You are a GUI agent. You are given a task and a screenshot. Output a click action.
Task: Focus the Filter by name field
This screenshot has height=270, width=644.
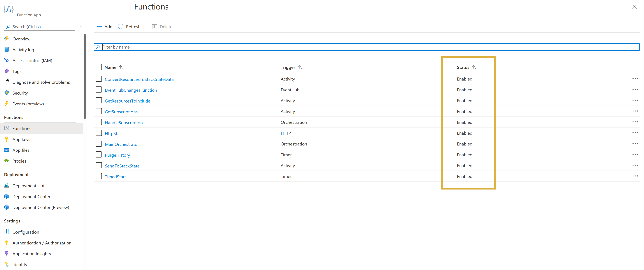366,47
